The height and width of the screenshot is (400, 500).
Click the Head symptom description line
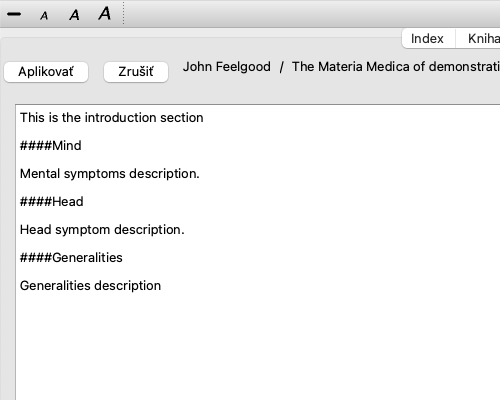click(x=102, y=230)
